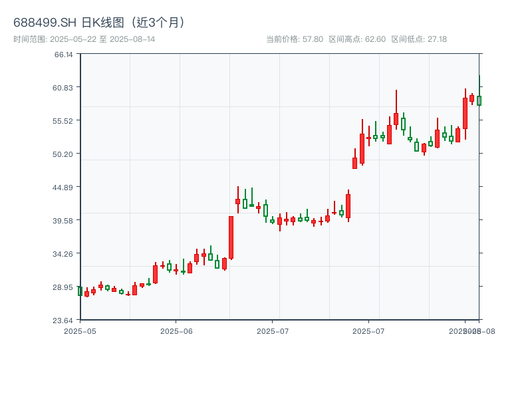The height and width of the screenshot is (399, 532).
Task: Click the 50.20 y-axis tick label
Action: 64,154
